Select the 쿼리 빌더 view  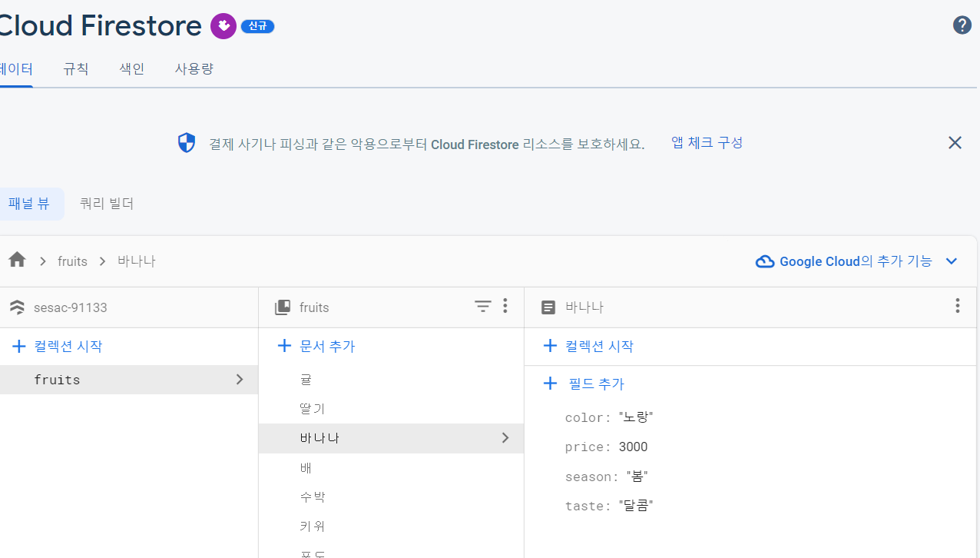coord(107,204)
